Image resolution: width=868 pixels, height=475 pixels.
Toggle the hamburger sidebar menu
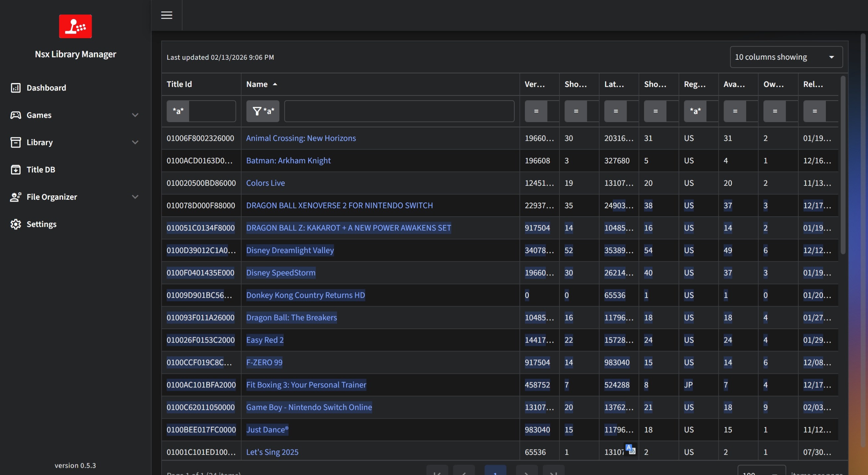(167, 15)
